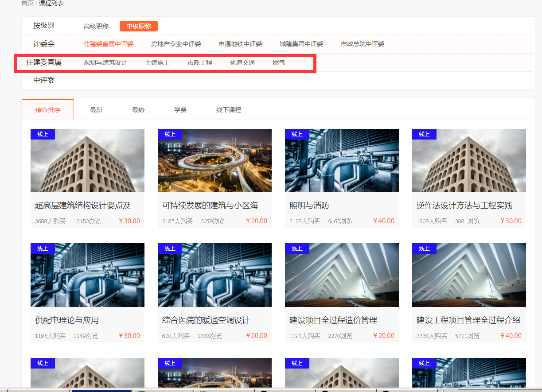Open thumbnail of 供配电理论与应用 course
542x392 pixels.
pos(87,275)
